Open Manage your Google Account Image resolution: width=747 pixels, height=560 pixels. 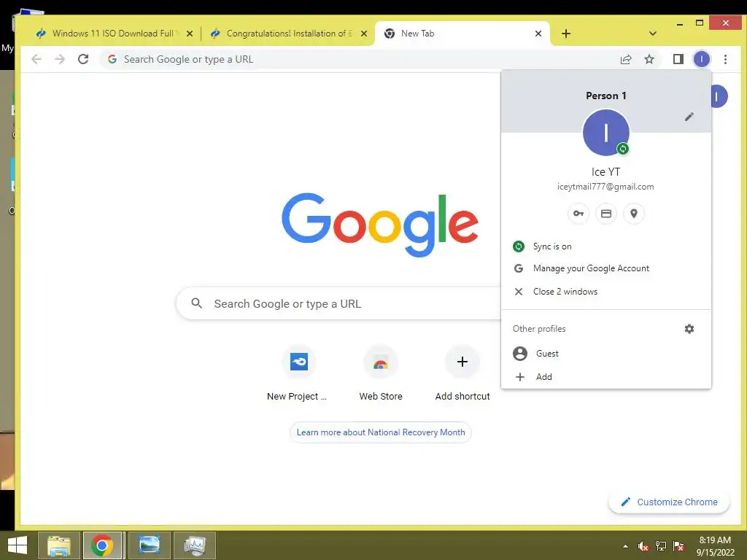tap(606, 268)
